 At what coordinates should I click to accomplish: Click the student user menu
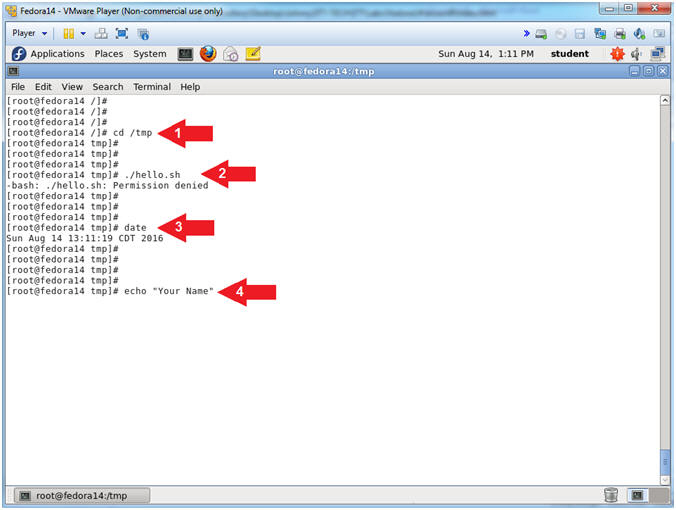[570, 54]
